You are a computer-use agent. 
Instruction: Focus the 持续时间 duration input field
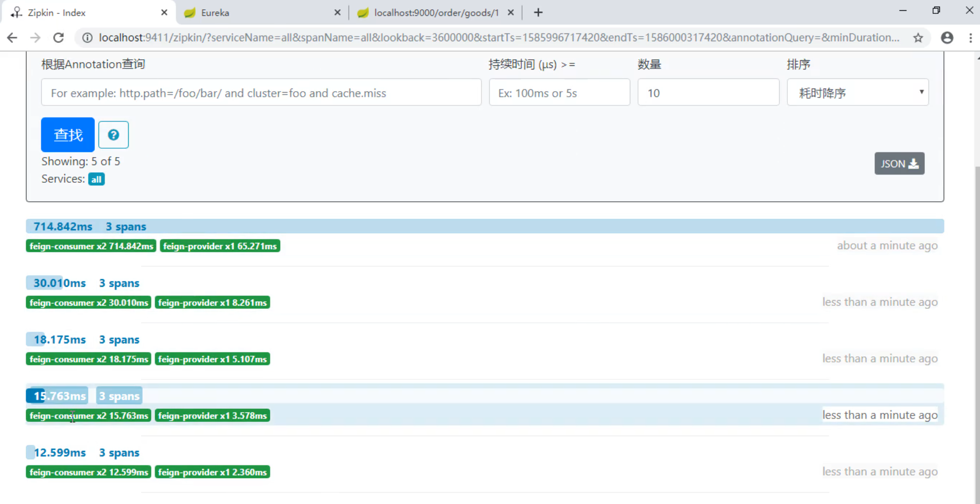(x=559, y=93)
